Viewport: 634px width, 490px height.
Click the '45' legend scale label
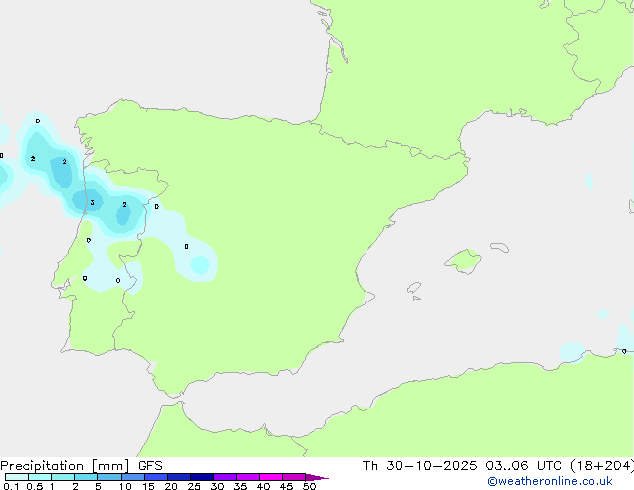[286, 486]
